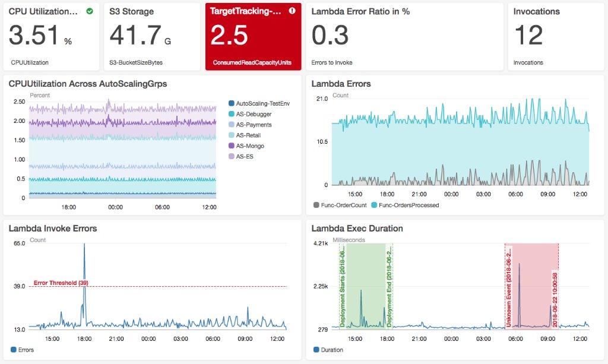Click the AutoScaling-TestEnv legend color swatch

[232, 103]
